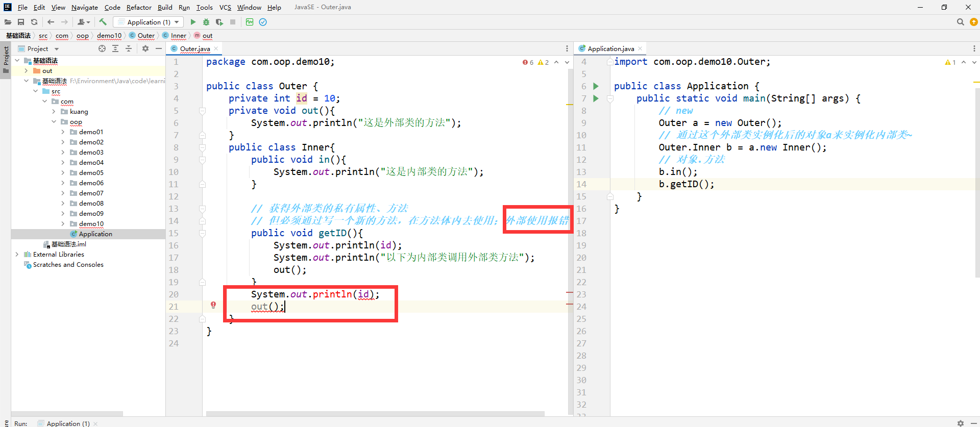Screen dimensions: 980x427
Task: Expand all items in the Project panel
Action: (115, 48)
